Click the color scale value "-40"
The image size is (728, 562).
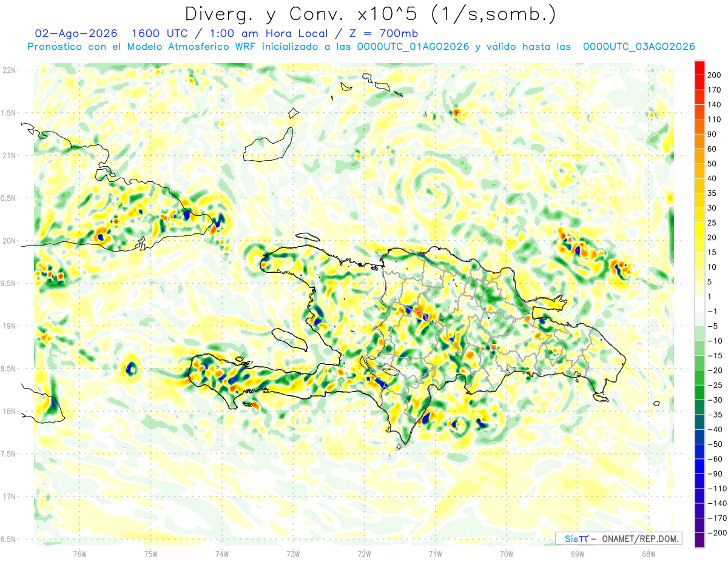715,429
